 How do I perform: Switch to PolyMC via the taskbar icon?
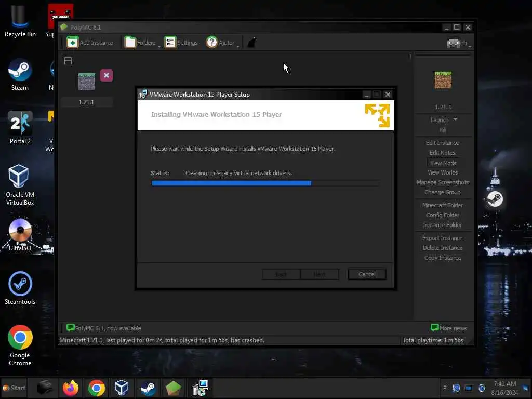173,388
